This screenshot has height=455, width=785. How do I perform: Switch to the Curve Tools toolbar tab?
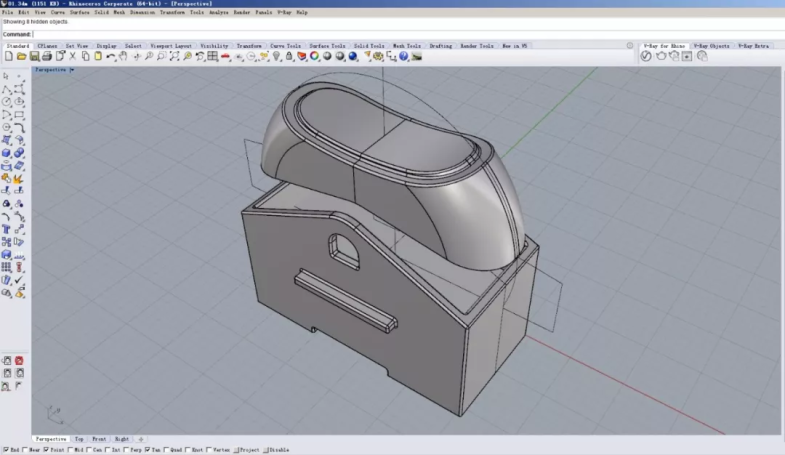click(285, 46)
